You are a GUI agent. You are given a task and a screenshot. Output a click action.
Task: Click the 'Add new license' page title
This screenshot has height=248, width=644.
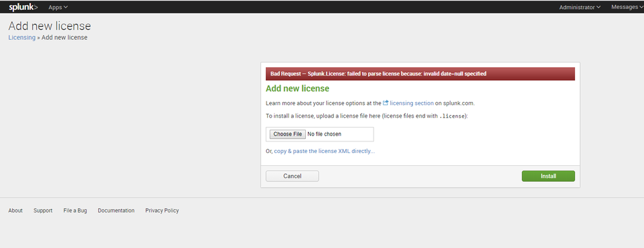pos(50,26)
